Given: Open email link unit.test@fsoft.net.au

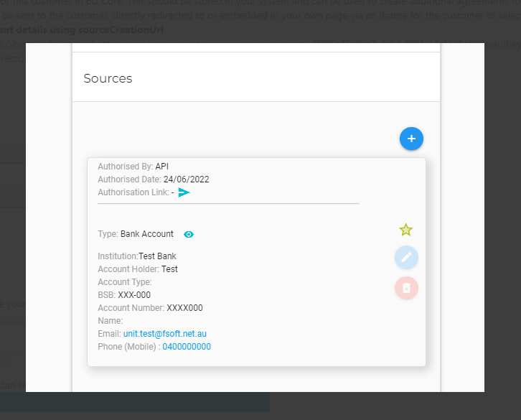Looking at the screenshot, I should (165, 334).
